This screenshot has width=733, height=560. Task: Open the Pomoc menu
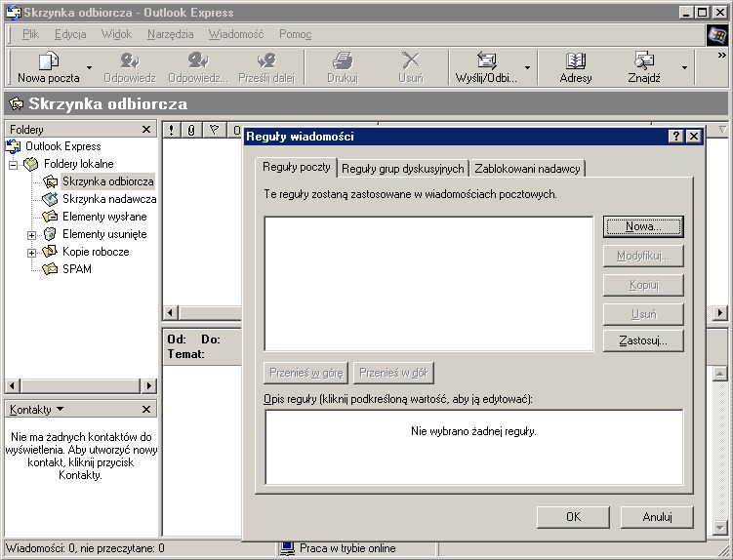point(295,34)
